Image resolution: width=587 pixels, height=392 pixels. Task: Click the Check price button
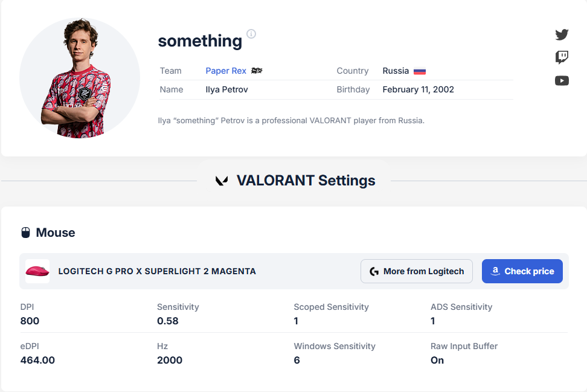pyautogui.click(x=522, y=271)
